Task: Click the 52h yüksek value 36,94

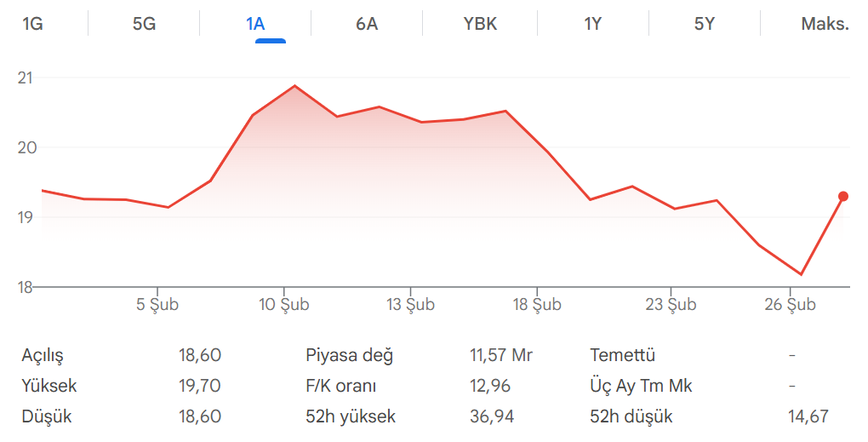Action: pyautogui.click(x=490, y=416)
